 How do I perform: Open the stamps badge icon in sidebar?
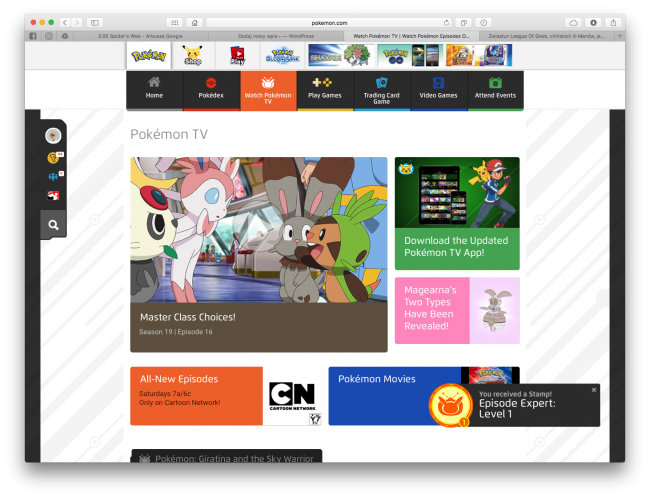pyautogui.click(x=53, y=158)
